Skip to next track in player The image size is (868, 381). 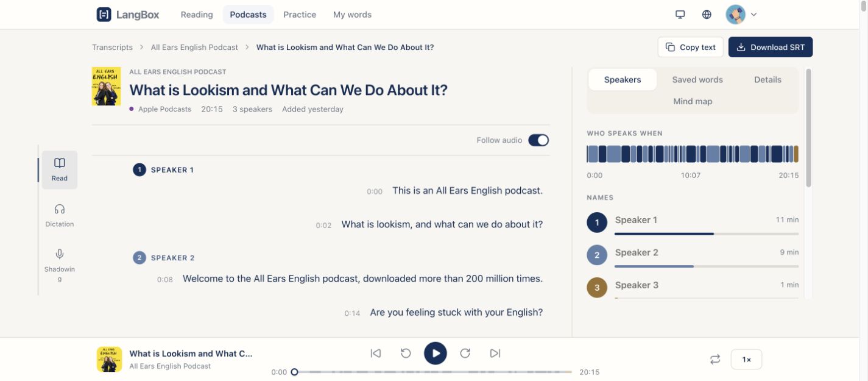[x=495, y=353]
